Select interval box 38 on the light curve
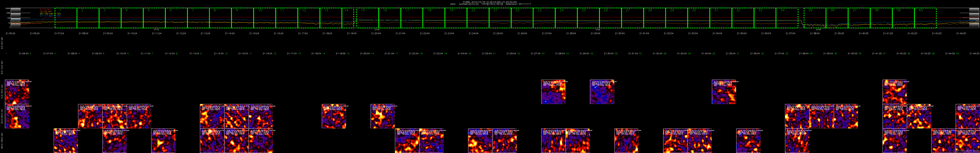The width and height of the screenshot is (980, 153). (881, 18)
